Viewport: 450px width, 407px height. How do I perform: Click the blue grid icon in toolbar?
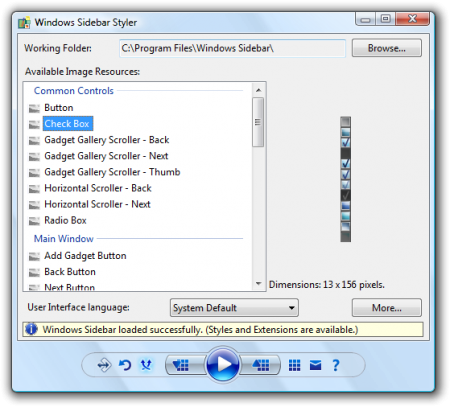(x=294, y=365)
